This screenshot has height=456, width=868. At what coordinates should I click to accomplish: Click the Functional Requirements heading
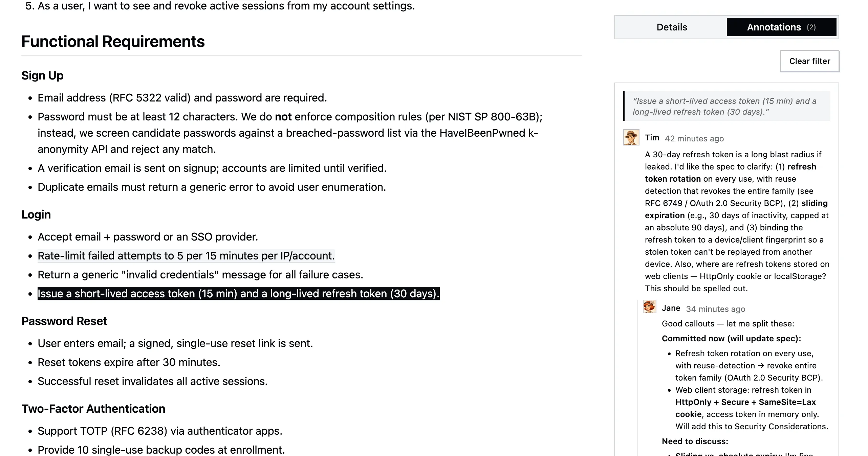[x=113, y=42]
